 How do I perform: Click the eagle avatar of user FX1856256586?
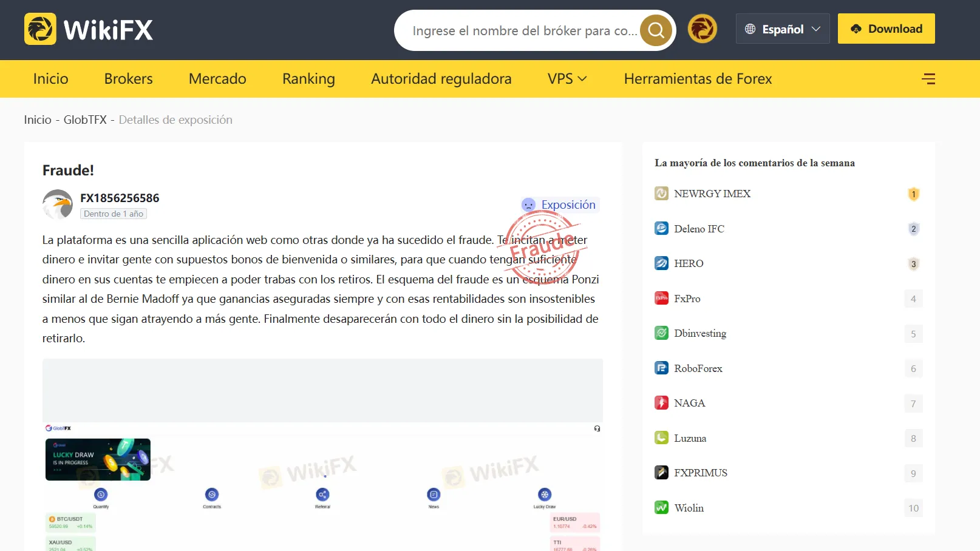click(58, 204)
